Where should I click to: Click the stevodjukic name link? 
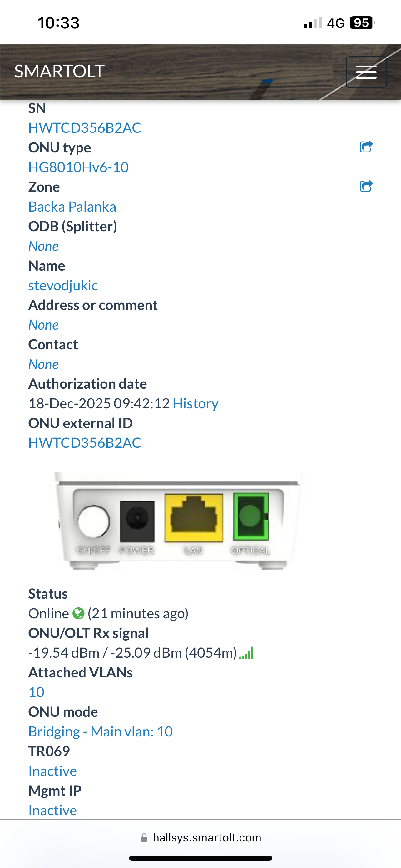(63, 285)
